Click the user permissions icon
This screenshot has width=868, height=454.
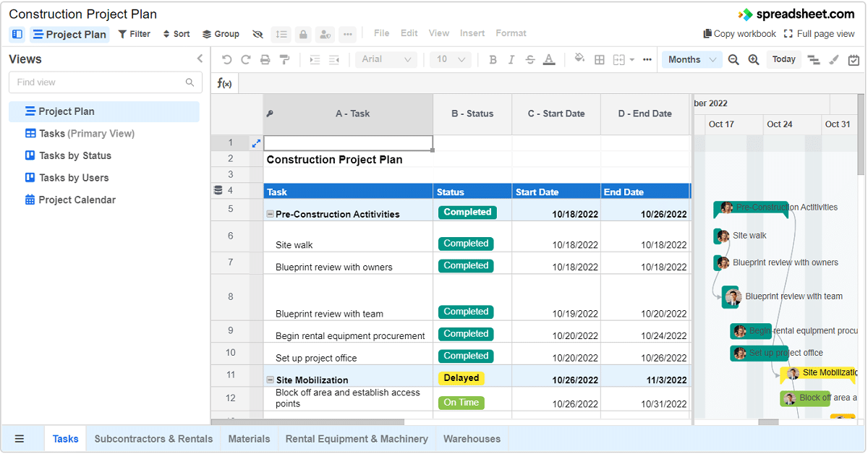coord(325,34)
